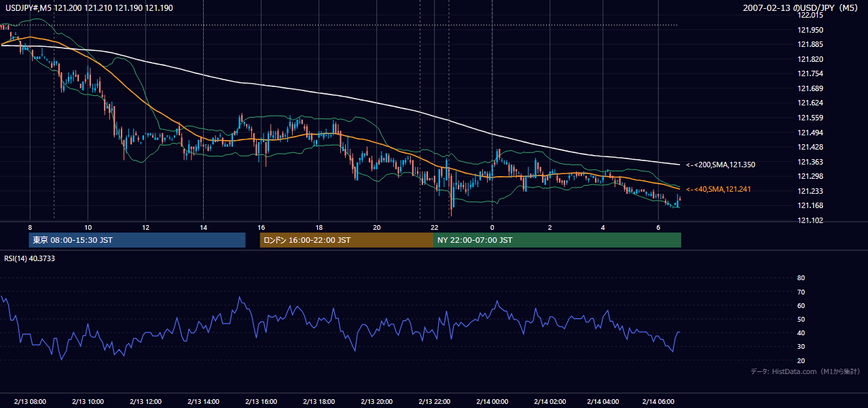Click the 2/13 16:00 time label
Viewport: 868px width, 408px height.
tap(261, 402)
